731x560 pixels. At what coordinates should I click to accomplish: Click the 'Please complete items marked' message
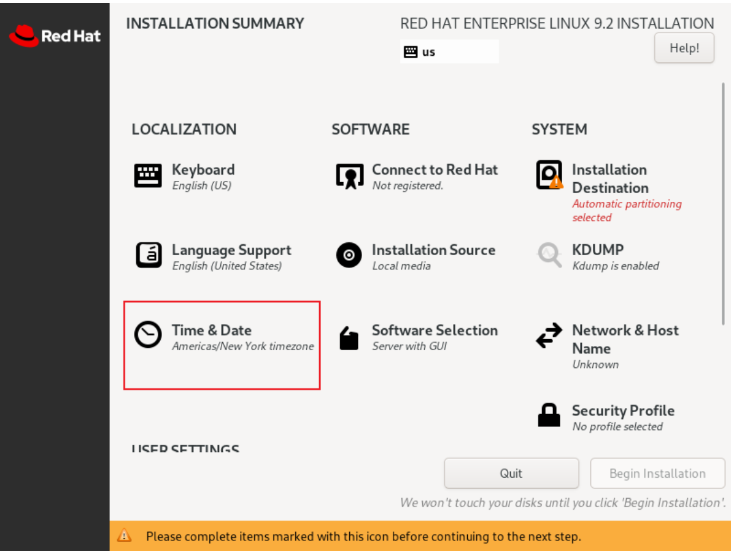363,537
